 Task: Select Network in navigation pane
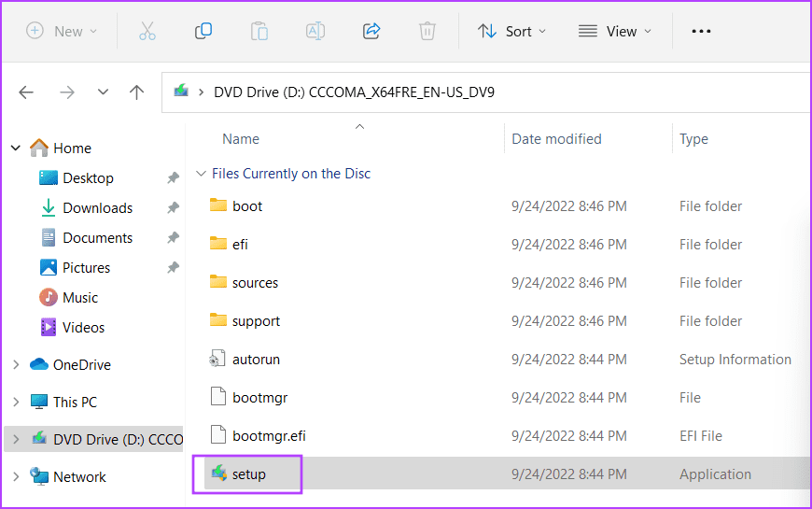[x=68, y=477]
